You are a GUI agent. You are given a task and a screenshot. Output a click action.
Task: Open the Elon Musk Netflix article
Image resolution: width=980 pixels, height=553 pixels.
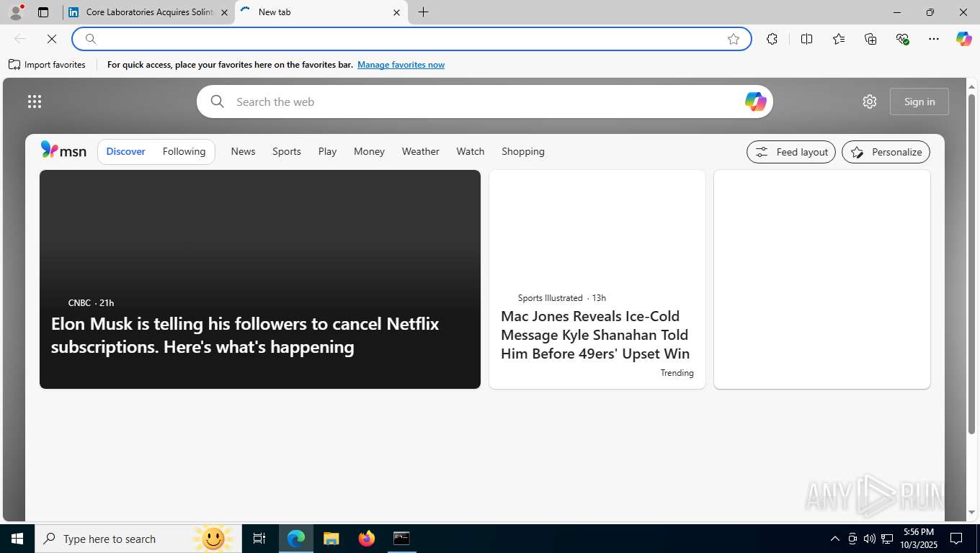(x=259, y=279)
